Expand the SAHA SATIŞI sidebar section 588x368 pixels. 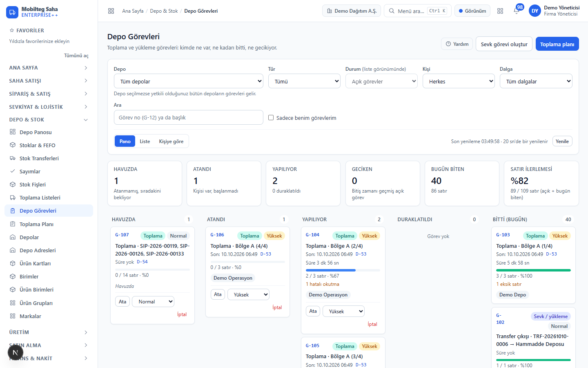pos(49,81)
